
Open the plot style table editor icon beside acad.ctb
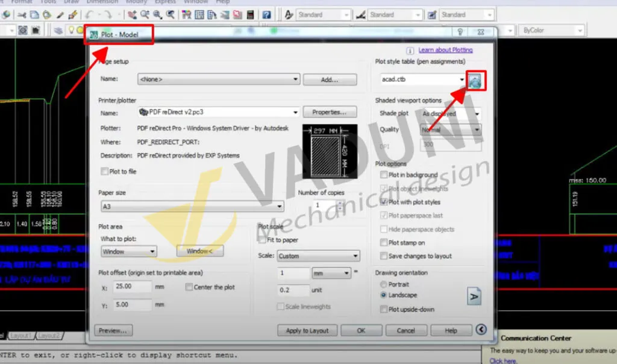tap(475, 80)
